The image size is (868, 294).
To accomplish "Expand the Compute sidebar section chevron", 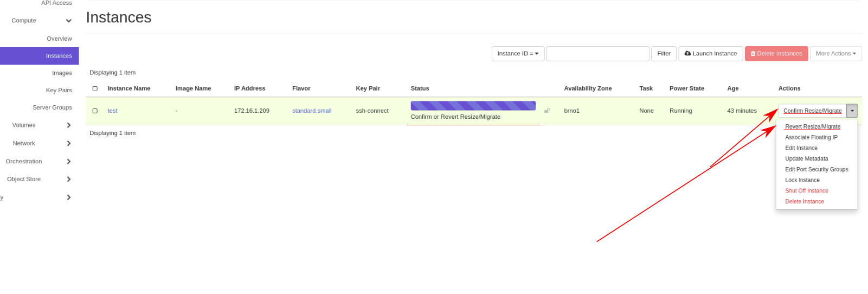I will click(x=68, y=21).
